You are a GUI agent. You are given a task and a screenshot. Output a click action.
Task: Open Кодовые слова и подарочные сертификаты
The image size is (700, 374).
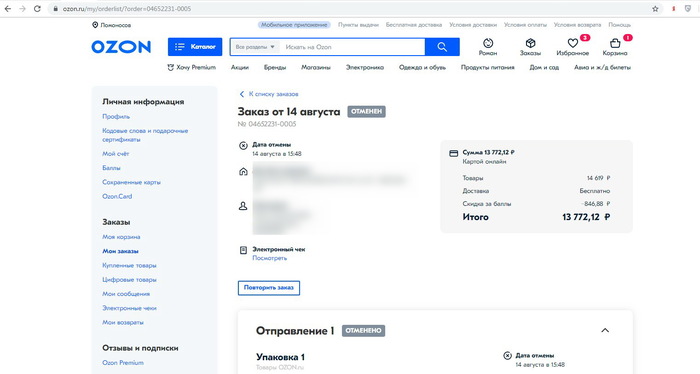[145, 135]
